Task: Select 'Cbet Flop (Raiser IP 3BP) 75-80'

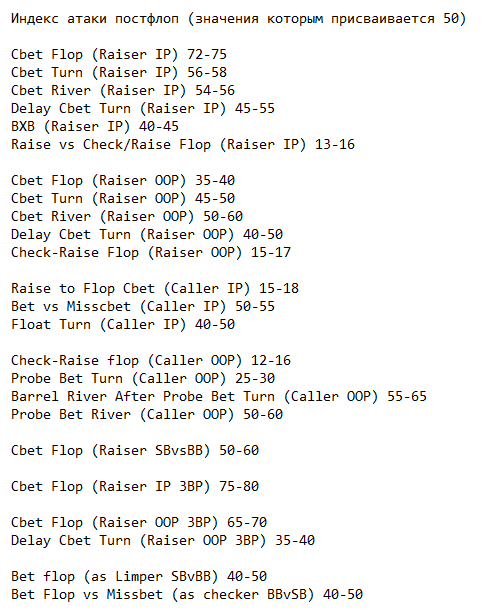Action: click(135, 486)
